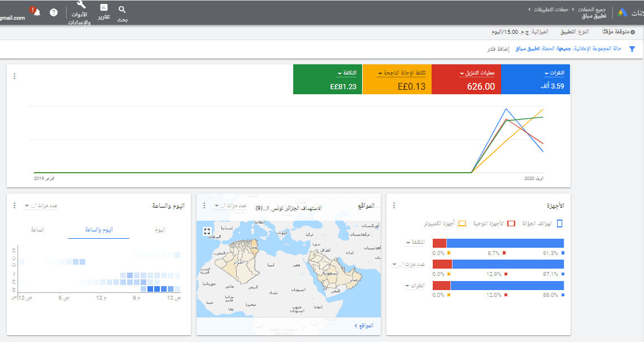The width and height of the screenshot is (644, 342).
Task: Open tools and settings wrench icon
Action: (x=81, y=5)
